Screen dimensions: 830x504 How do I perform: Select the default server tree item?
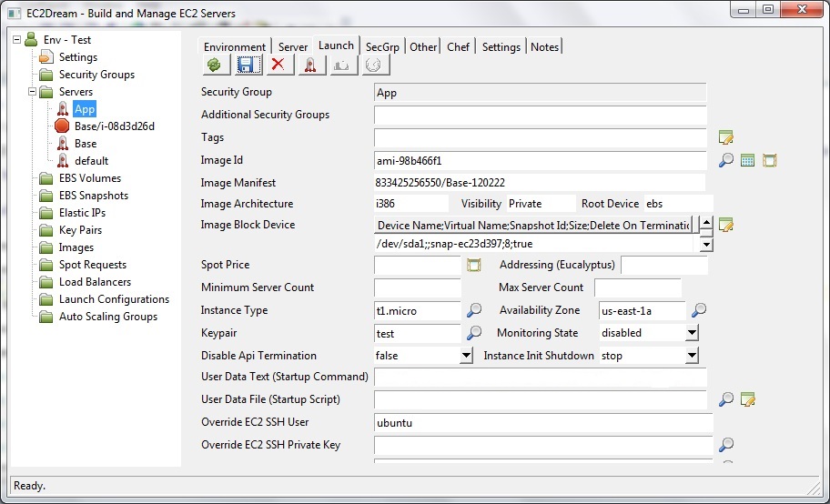tap(92, 160)
